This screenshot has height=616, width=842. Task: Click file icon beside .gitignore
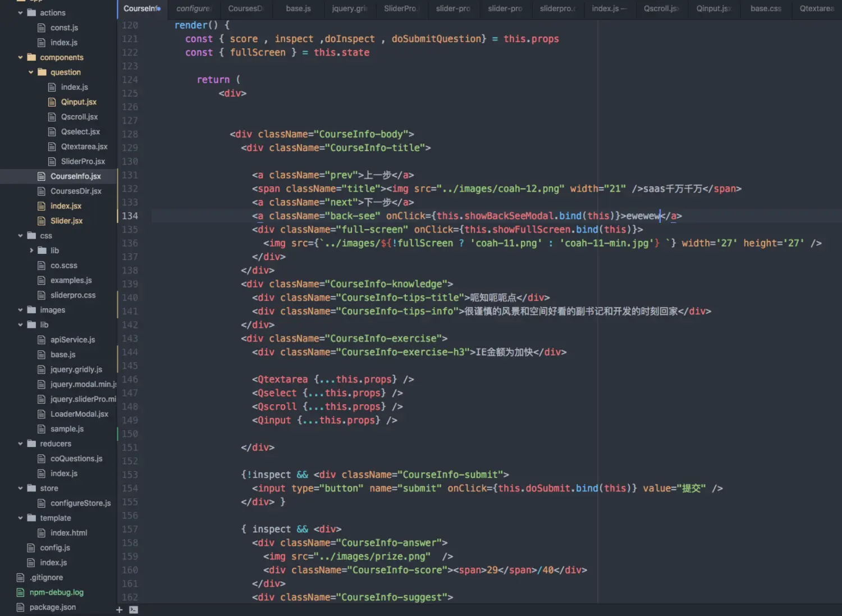pos(21,577)
